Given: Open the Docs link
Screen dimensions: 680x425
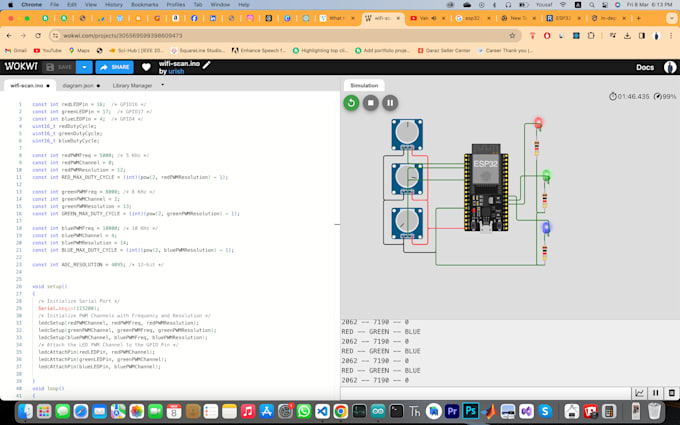Looking at the screenshot, I should point(645,67).
